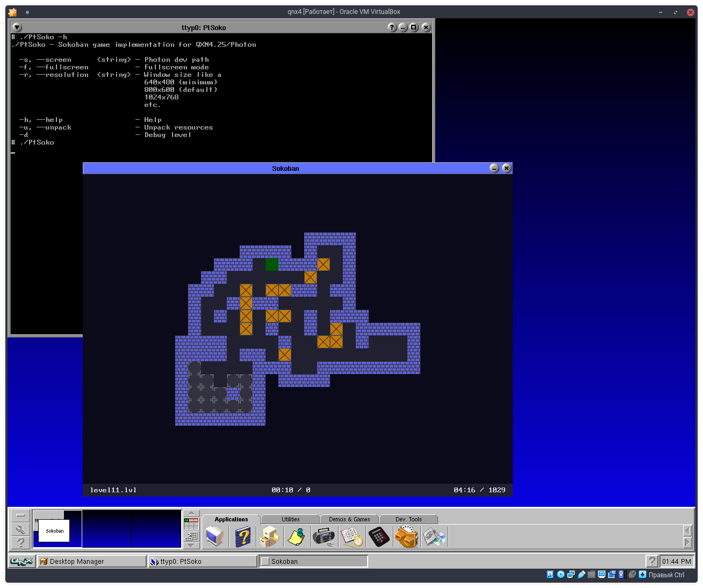Click the VirtualBox shared folders status icon
Image resolution: width=703 pixels, height=588 pixels.
[x=592, y=575]
